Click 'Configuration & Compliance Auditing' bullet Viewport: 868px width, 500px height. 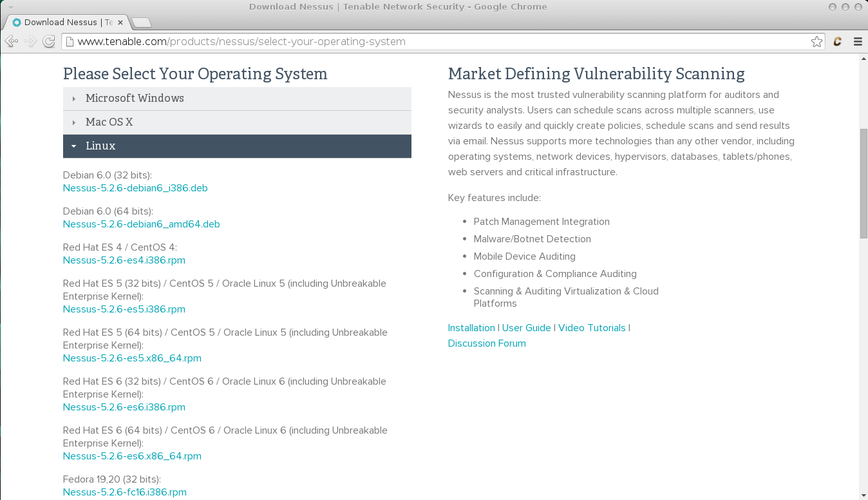tap(555, 274)
